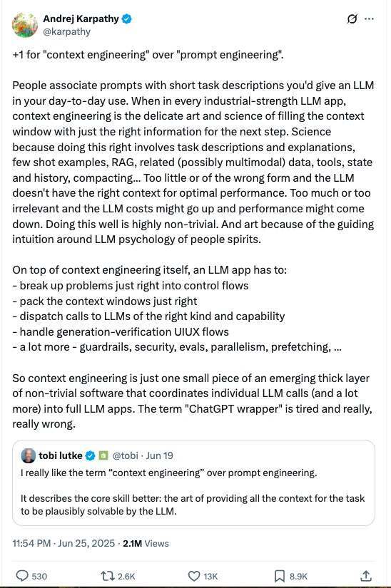391x588 pixels.
Task: Click tobi lutke's verified badge
Action: coord(90,455)
